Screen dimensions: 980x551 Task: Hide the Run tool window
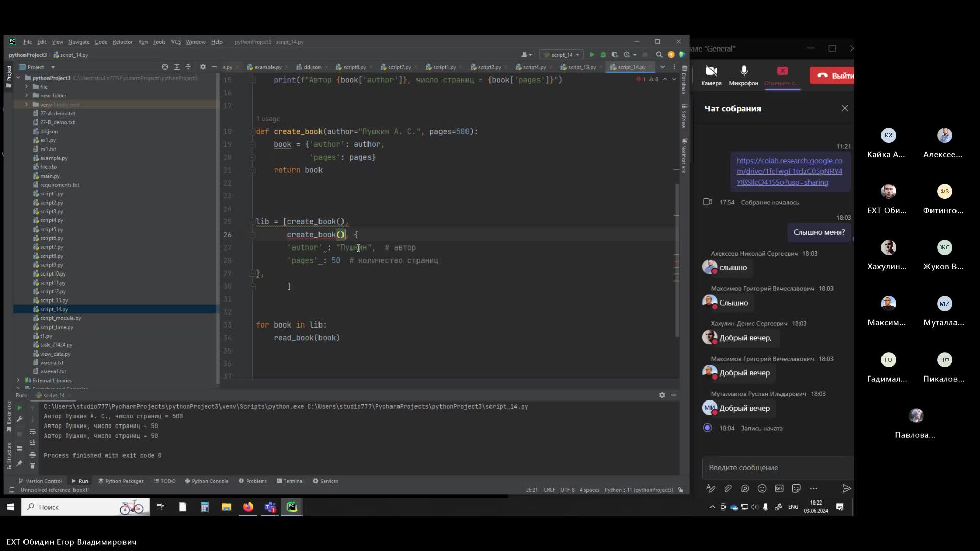point(674,395)
